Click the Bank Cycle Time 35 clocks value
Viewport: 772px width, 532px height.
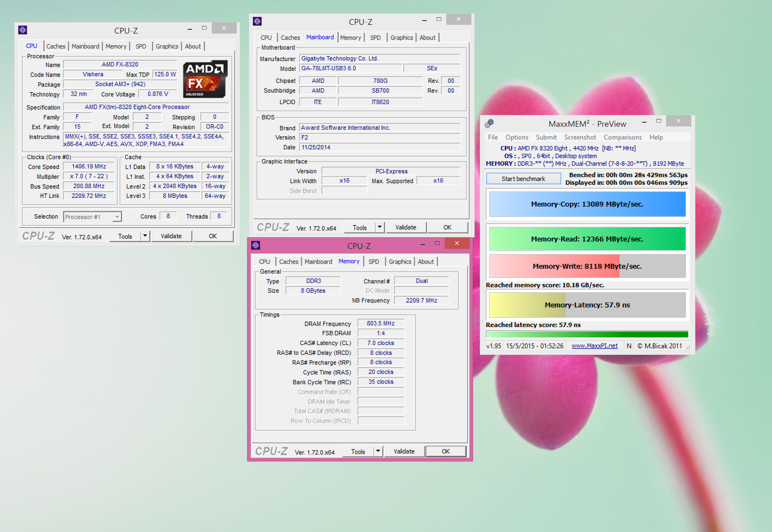381,382
